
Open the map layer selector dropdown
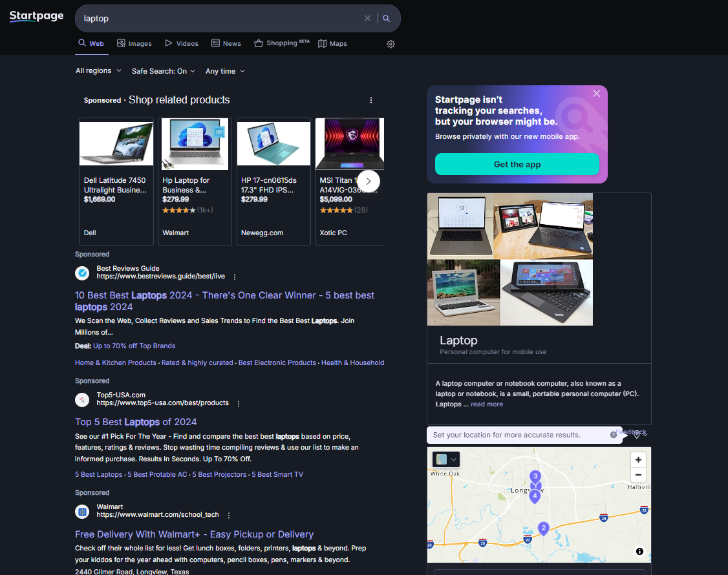pyautogui.click(x=446, y=459)
